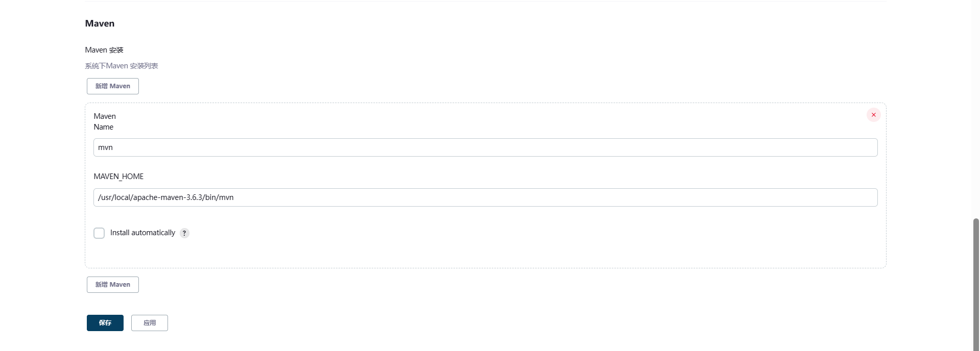Enable the Install automatically checkbox

coord(99,233)
